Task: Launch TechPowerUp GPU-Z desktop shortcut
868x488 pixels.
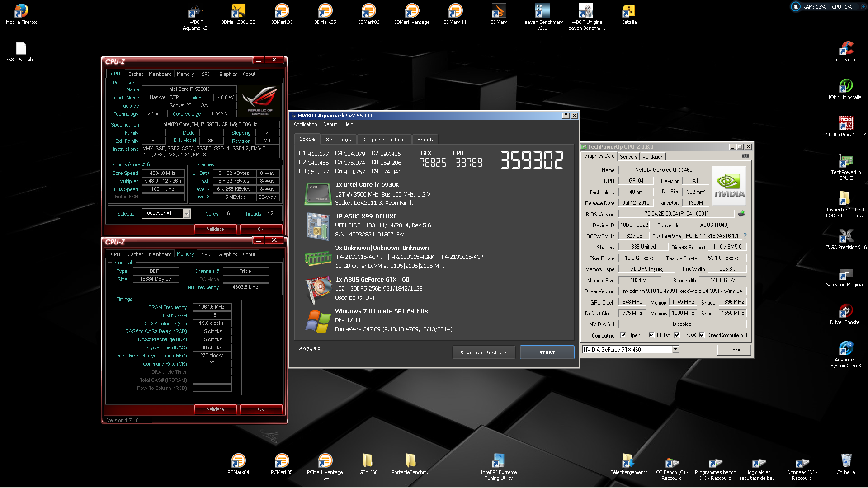Action: 846,167
